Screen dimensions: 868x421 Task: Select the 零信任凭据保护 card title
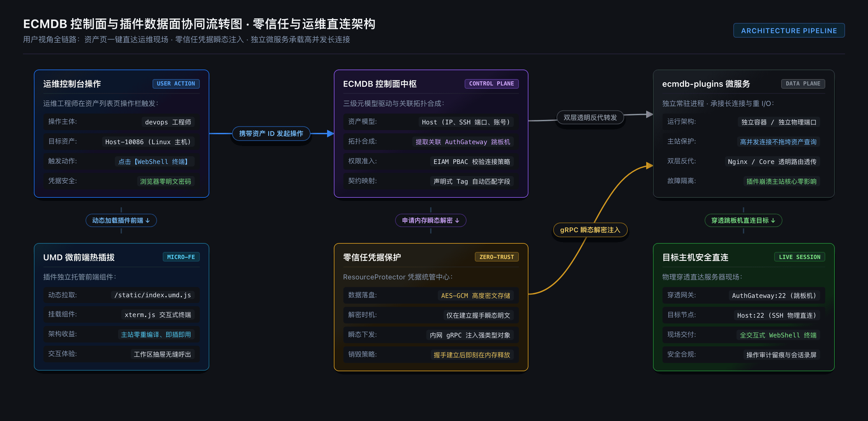pos(372,257)
